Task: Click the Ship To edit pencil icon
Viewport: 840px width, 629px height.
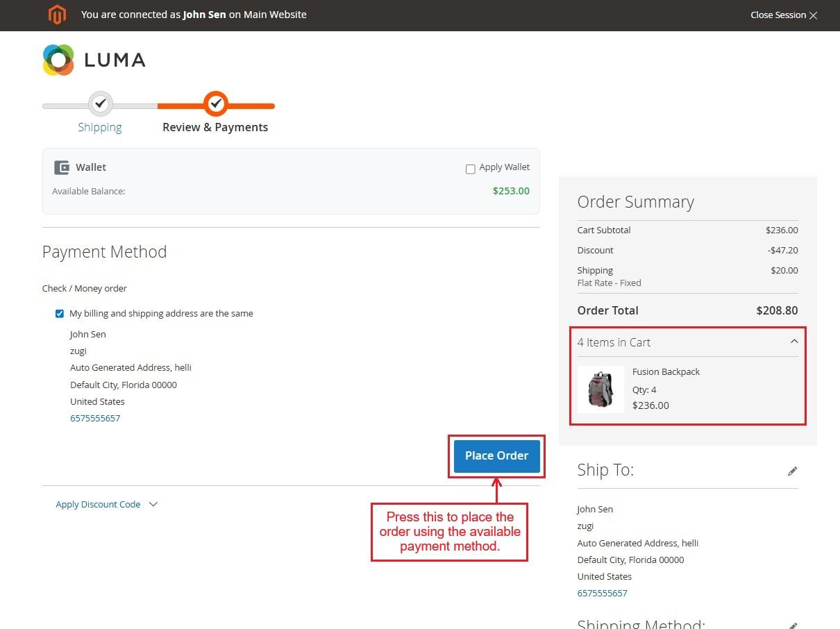Action: 792,471
